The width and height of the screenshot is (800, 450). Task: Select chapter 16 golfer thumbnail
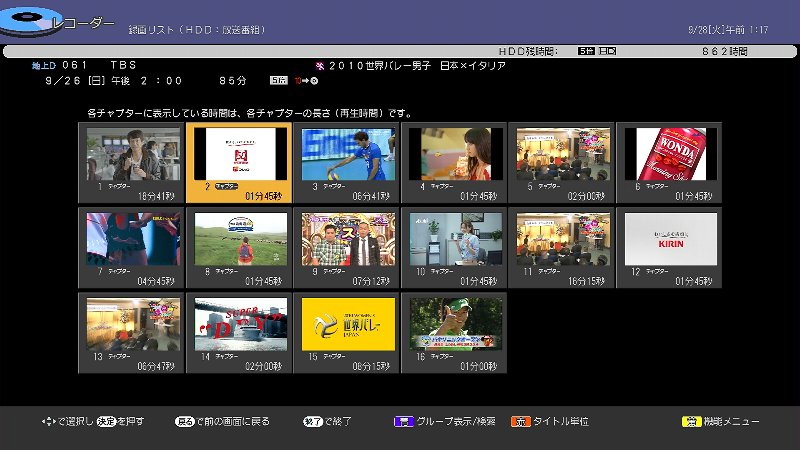click(454, 323)
